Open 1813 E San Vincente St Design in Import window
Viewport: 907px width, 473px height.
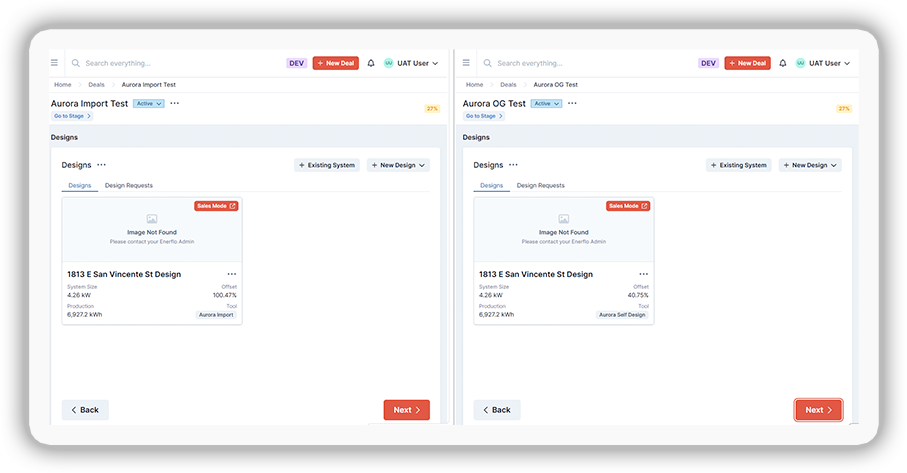tap(124, 274)
